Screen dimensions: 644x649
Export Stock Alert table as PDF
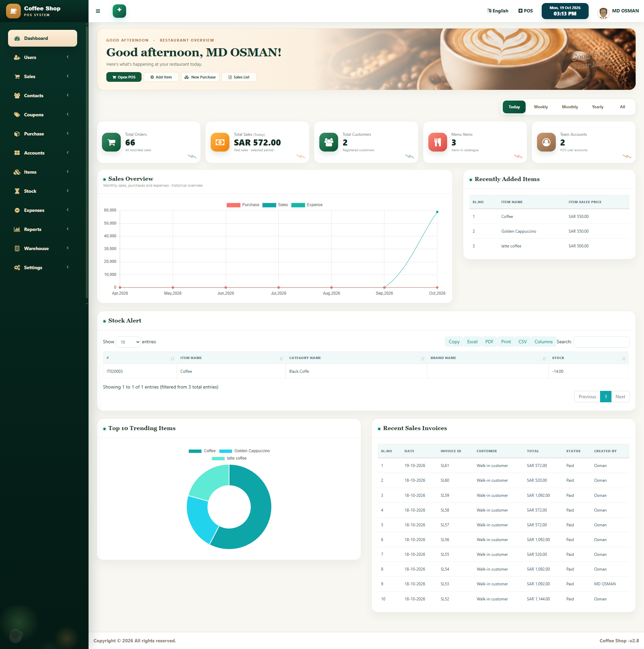click(x=489, y=342)
